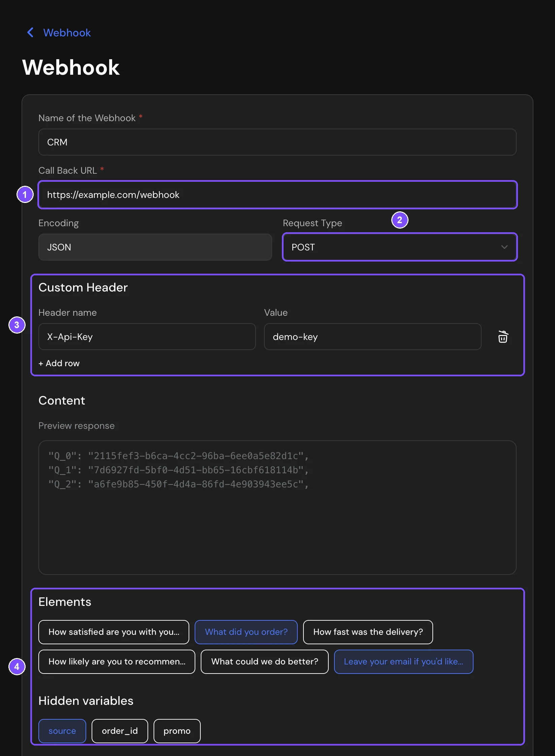Delete the X-Api-Key header row with the trash icon
The height and width of the screenshot is (756, 555).
pyautogui.click(x=503, y=337)
